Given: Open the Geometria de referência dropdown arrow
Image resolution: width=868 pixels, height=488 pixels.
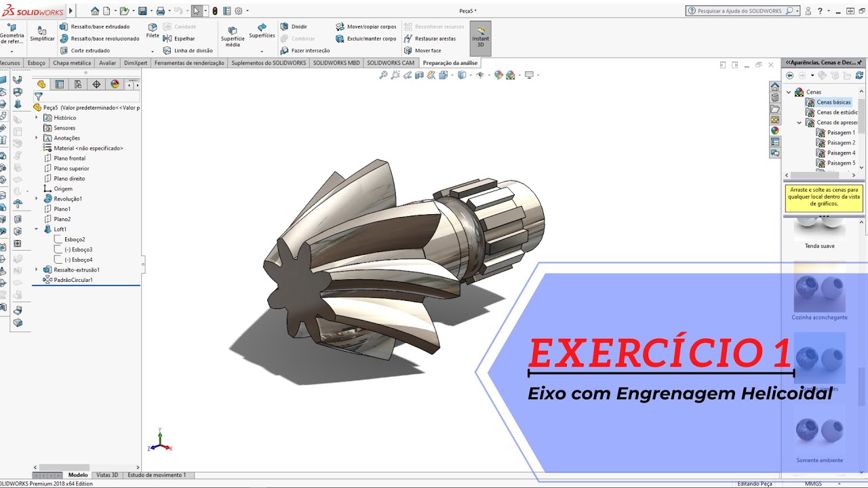Looking at the screenshot, I should click(x=12, y=52).
